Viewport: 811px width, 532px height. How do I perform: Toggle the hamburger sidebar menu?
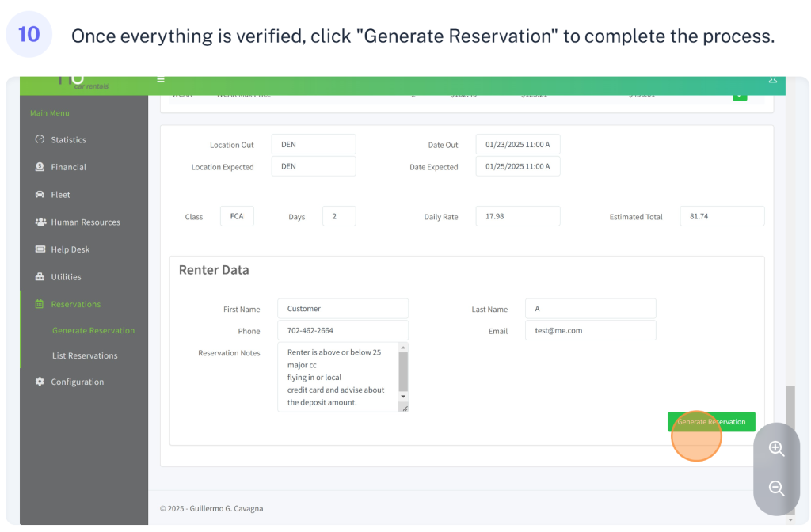coord(161,79)
